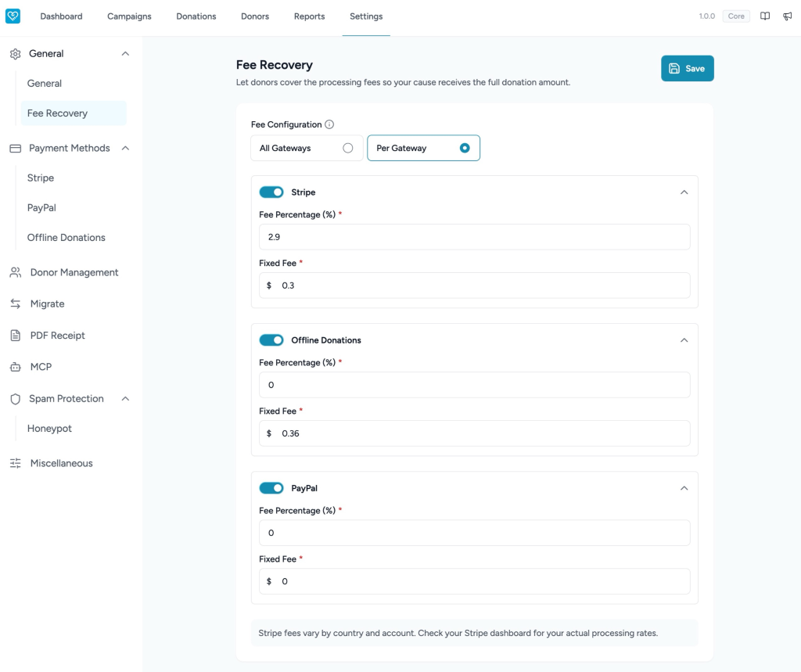Viewport: 801px width, 672px height.
Task: Open the Donors tab
Action: [x=255, y=16]
